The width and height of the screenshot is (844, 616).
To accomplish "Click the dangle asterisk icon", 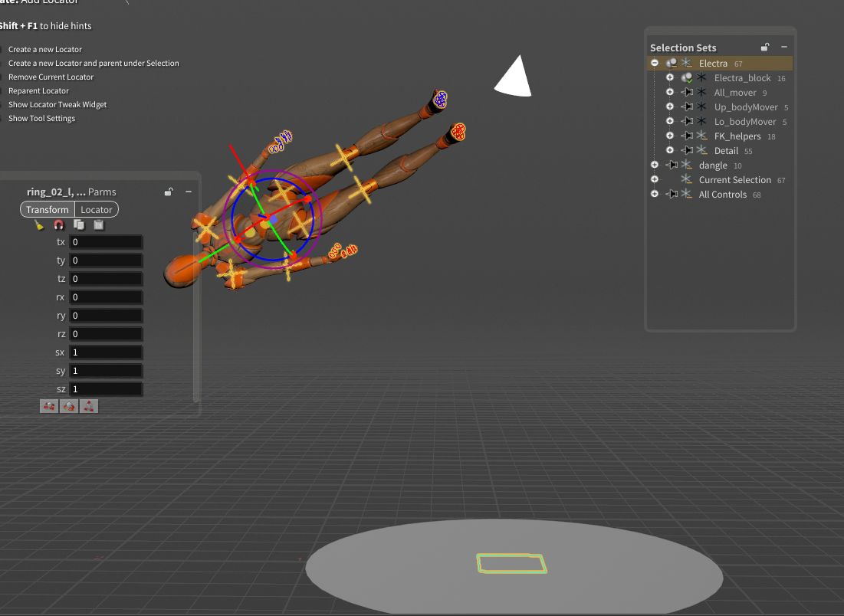I will tap(686, 165).
